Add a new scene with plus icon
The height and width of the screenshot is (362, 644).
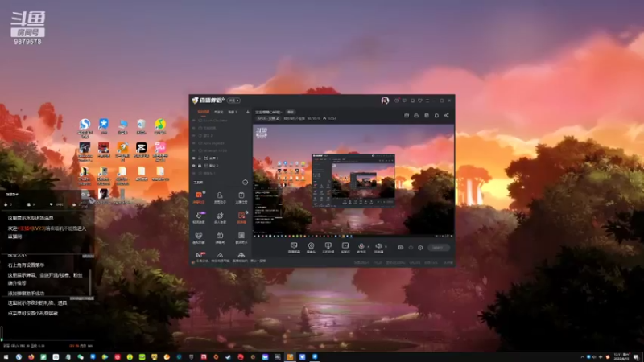coord(248,112)
